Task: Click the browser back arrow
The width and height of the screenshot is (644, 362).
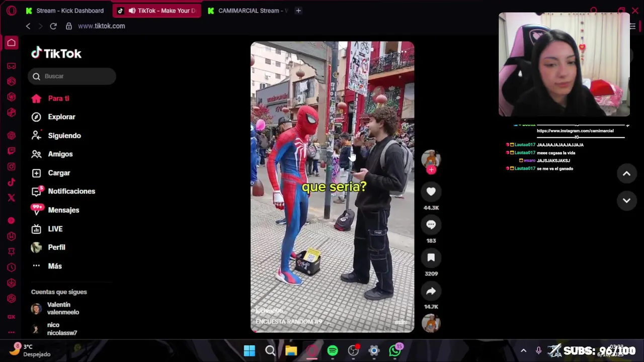Action: (x=28, y=26)
